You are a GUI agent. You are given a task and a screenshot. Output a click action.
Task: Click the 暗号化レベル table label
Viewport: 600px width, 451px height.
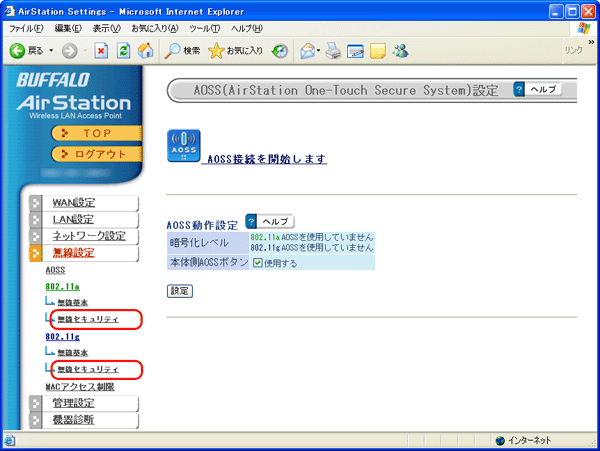click(199, 243)
